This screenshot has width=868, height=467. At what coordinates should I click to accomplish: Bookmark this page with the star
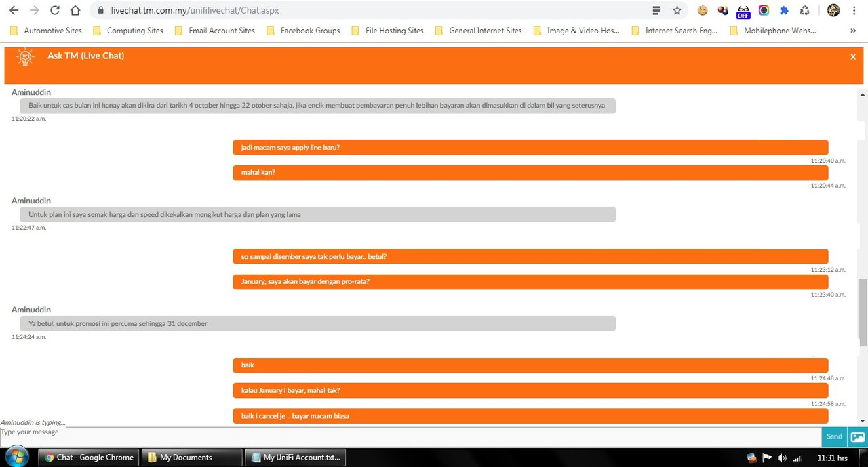click(x=677, y=10)
